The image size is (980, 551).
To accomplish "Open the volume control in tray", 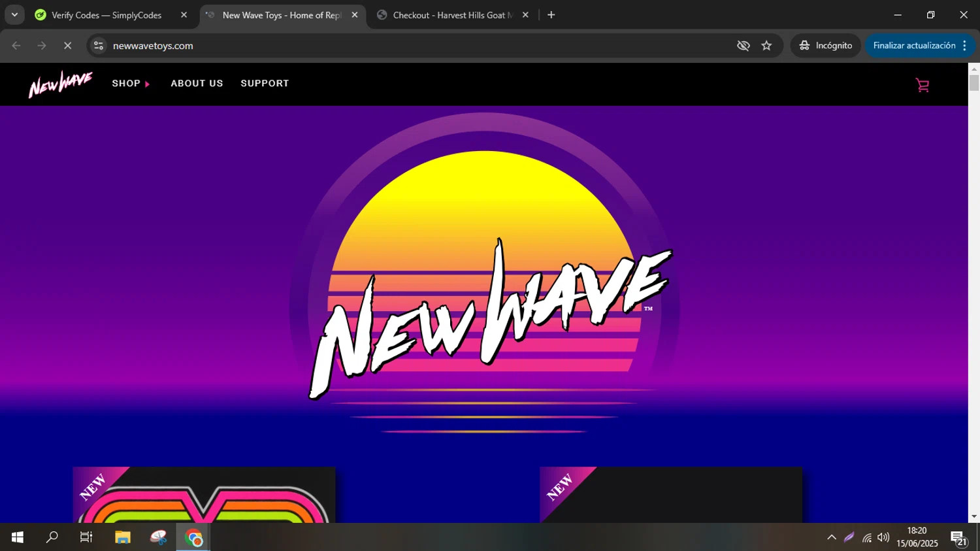I will pyautogui.click(x=883, y=537).
